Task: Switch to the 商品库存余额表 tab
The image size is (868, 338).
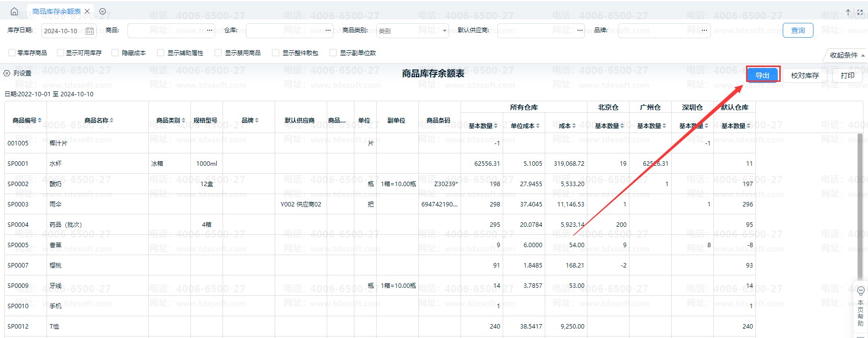Action: click(56, 11)
